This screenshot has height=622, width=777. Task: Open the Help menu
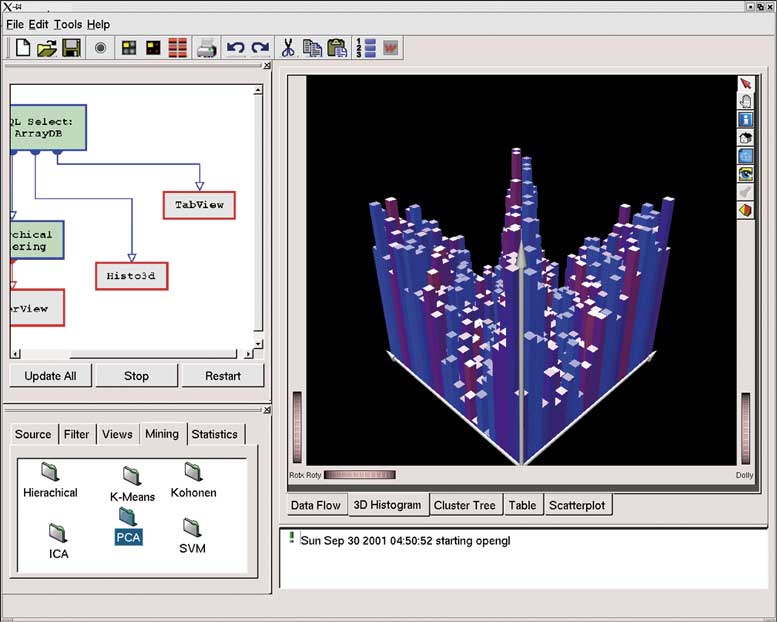[98, 24]
